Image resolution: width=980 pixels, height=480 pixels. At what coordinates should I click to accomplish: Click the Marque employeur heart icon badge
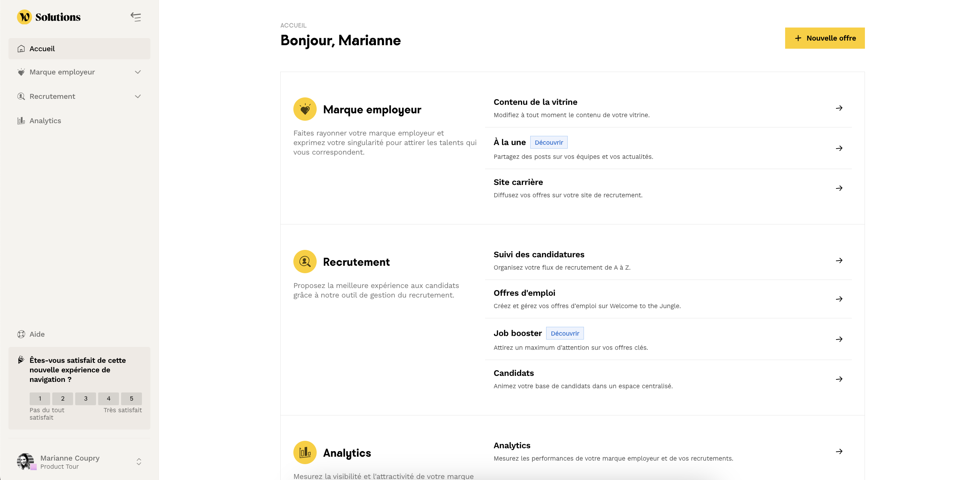pyautogui.click(x=305, y=109)
